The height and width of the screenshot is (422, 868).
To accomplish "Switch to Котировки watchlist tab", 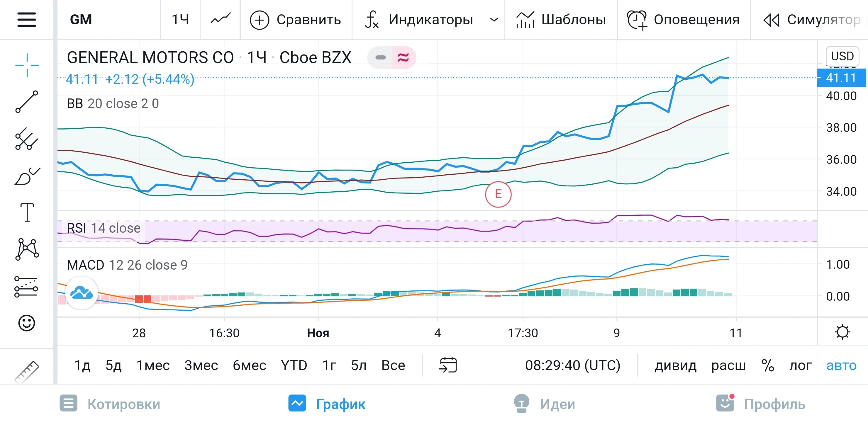I will coord(110,404).
